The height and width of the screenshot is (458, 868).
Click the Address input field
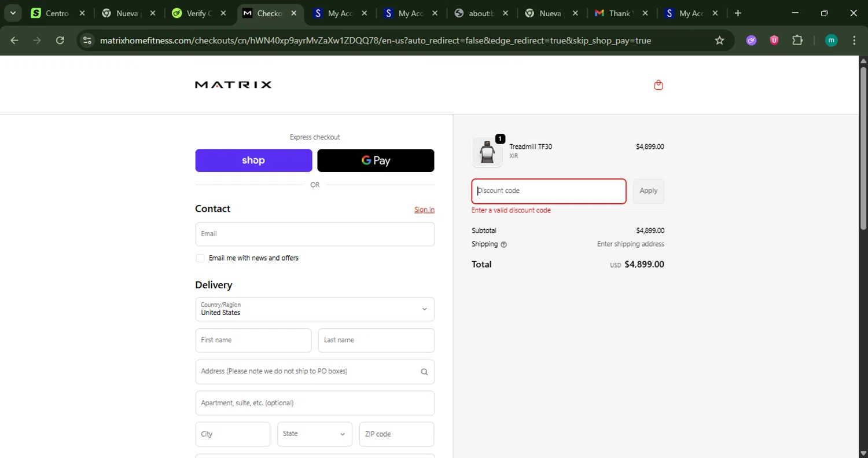(315, 372)
